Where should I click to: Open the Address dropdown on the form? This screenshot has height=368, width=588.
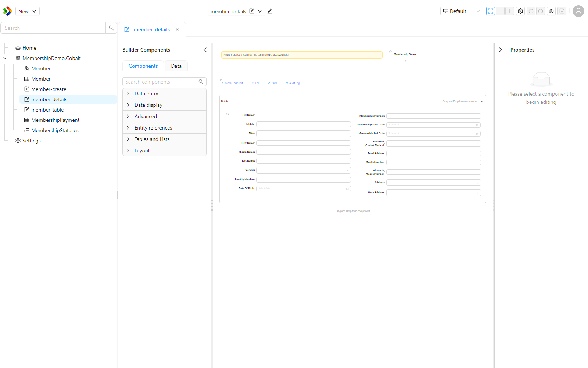434,183
